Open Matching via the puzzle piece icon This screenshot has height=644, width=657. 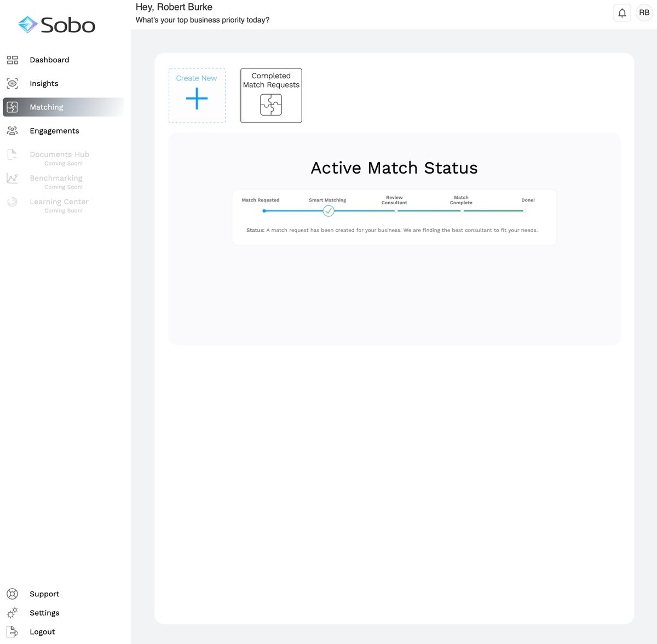13,107
